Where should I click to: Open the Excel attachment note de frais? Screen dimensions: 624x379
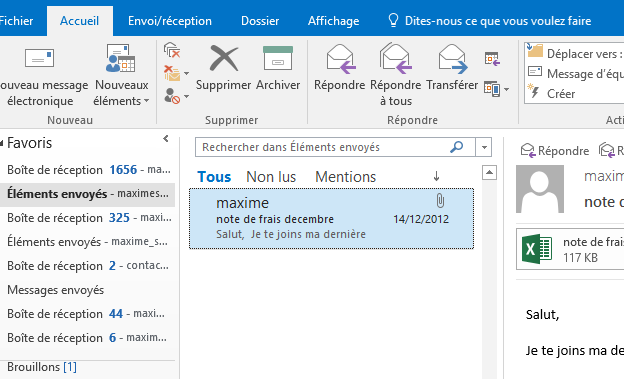(x=570, y=249)
